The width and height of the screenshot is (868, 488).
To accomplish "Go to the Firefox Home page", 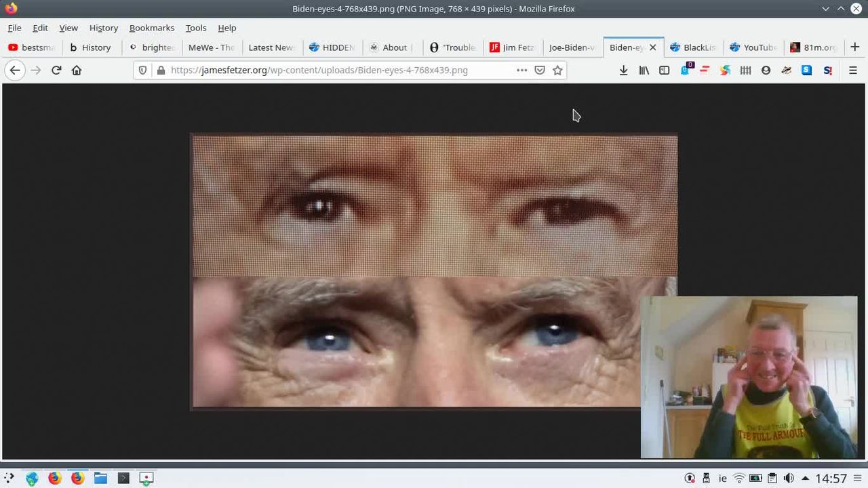I will [77, 70].
